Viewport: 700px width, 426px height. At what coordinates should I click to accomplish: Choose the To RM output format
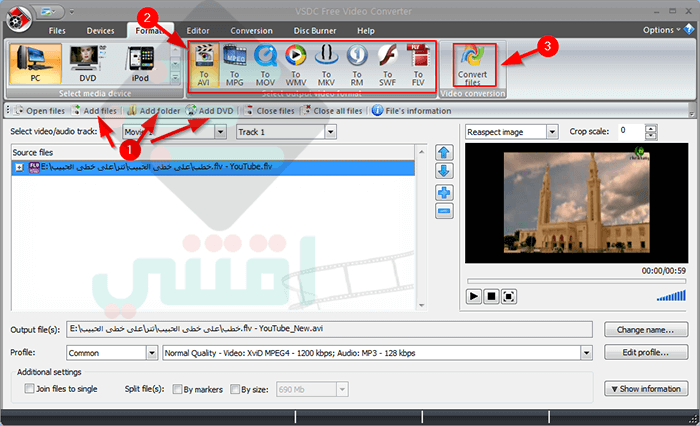[357, 65]
